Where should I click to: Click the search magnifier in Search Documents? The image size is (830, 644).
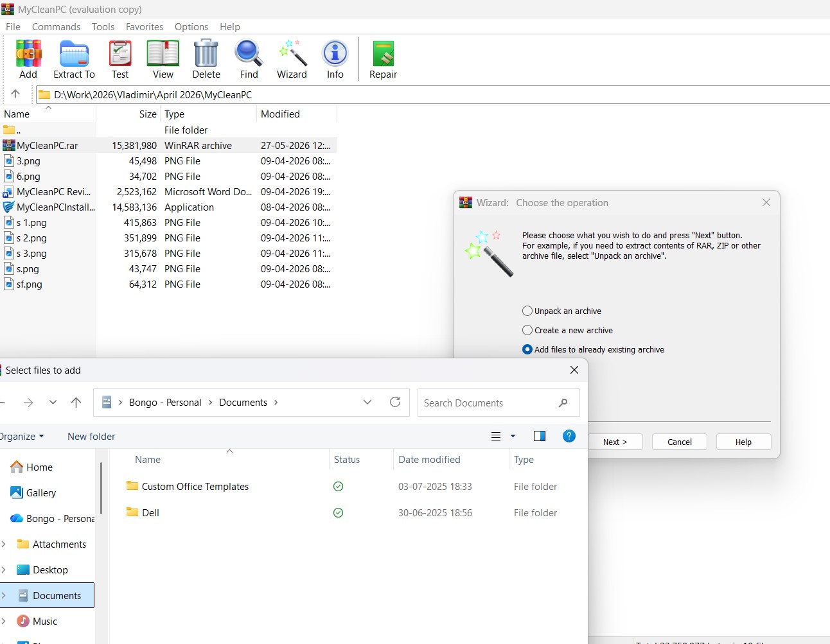563,403
